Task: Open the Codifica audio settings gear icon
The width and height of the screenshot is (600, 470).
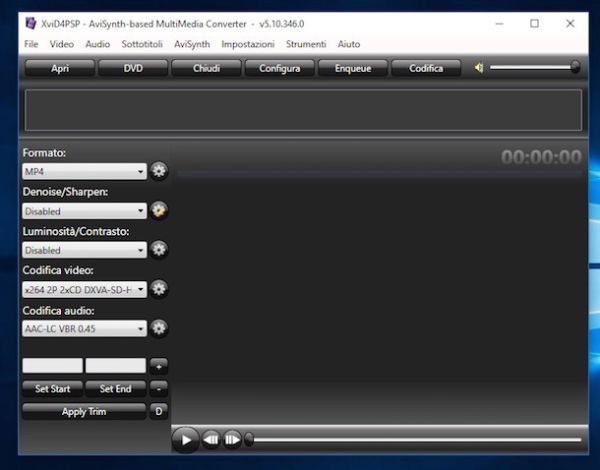Action: tap(159, 328)
